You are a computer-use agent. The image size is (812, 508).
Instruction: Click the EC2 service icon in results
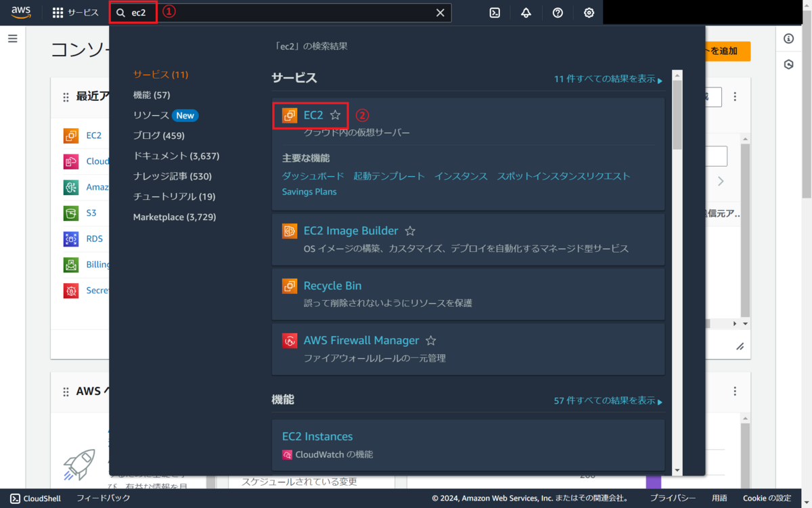click(290, 116)
